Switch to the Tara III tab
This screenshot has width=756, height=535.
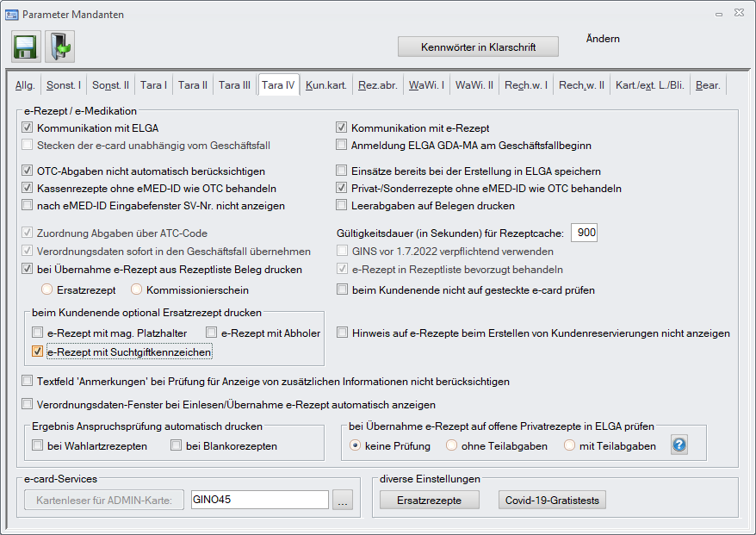pyautogui.click(x=234, y=85)
